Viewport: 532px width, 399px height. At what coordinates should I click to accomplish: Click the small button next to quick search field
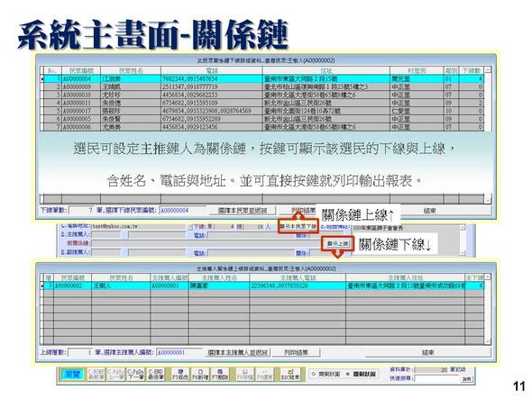coord(466,378)
